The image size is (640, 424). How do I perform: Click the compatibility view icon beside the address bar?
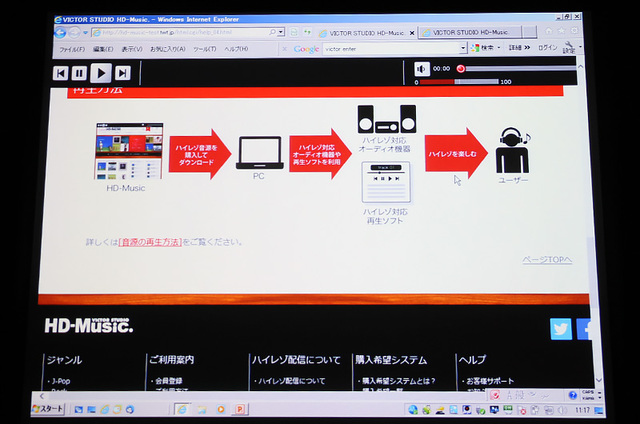(x=293, y=32)
